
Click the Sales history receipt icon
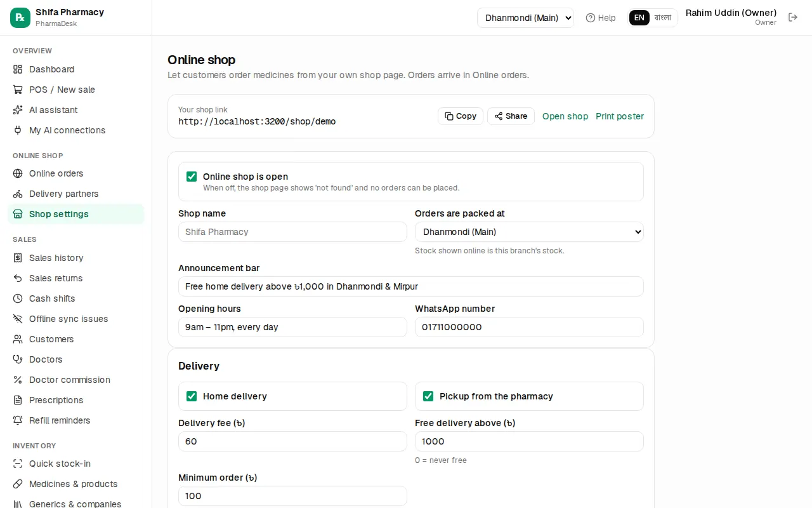[x=18, y=258]
